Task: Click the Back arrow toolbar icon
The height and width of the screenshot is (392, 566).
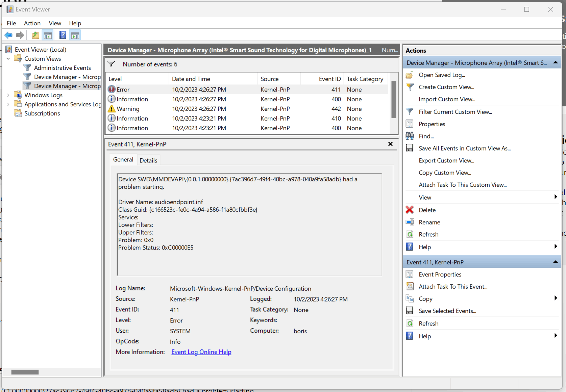Action: click(x=8, y=35)
